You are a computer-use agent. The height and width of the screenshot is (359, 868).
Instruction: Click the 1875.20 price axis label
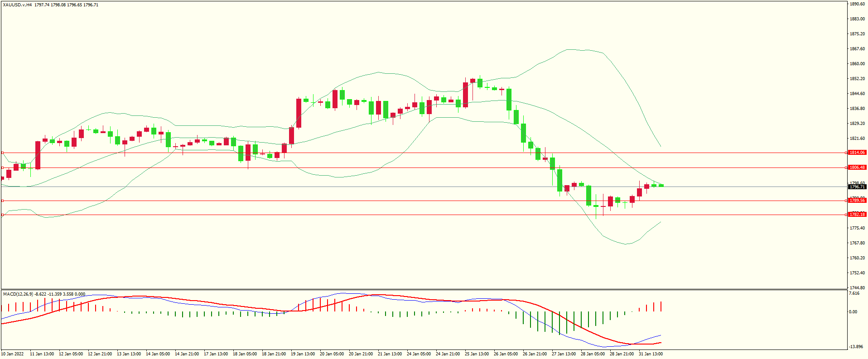pyautogui.click(x=857, y=34)
